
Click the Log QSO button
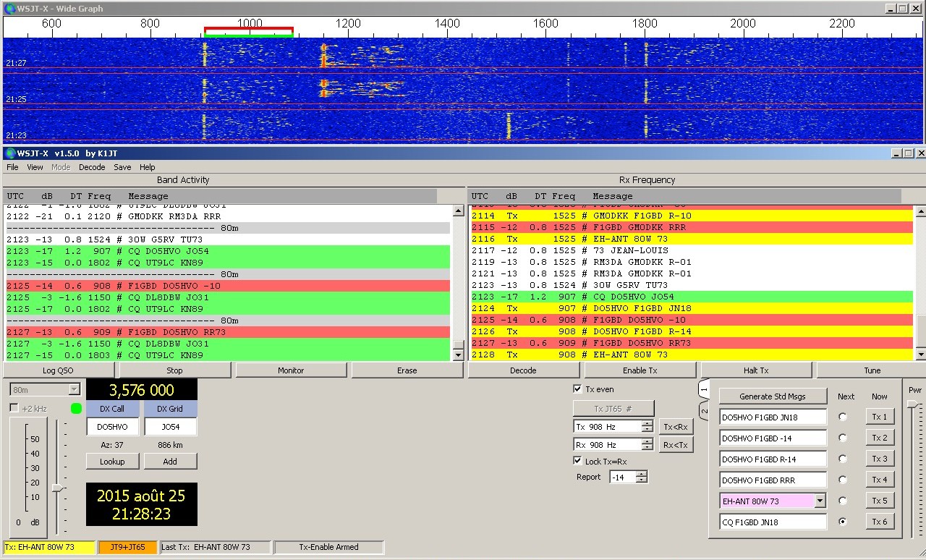click(59, 370)
